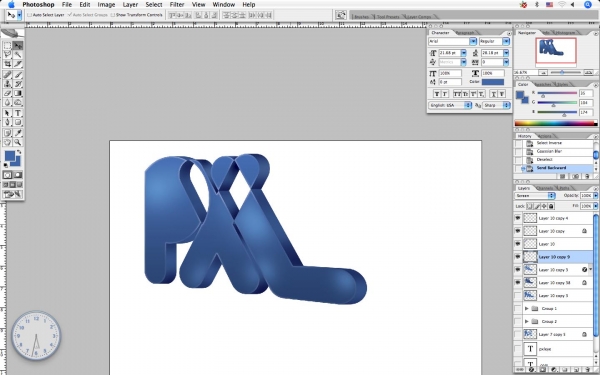Switch to Quick Mask mode
The height and width of the screenshot is (375, 600).
coord(18,175)
